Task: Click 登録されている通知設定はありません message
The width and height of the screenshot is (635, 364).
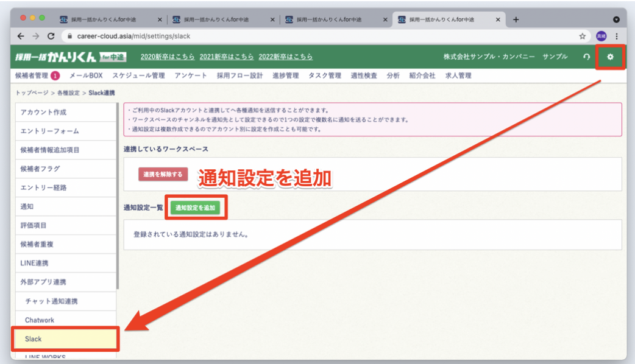Action: [x=191, y=234]
